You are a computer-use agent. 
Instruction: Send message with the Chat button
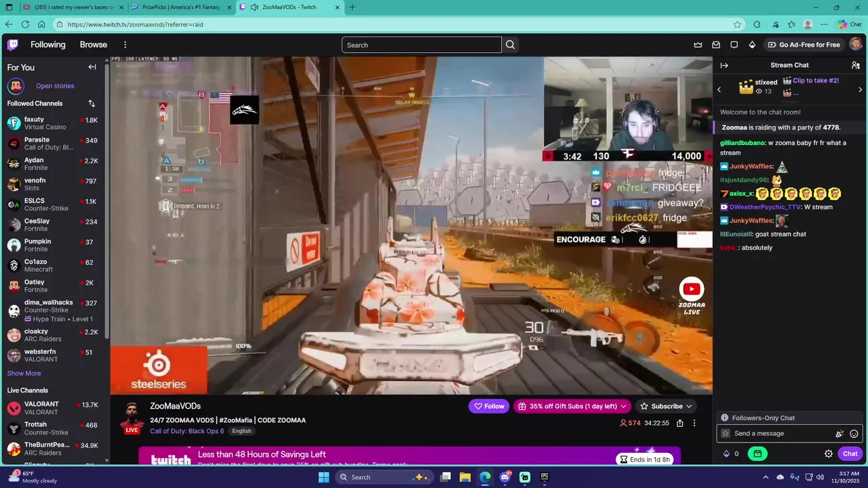tap(850, 453)
